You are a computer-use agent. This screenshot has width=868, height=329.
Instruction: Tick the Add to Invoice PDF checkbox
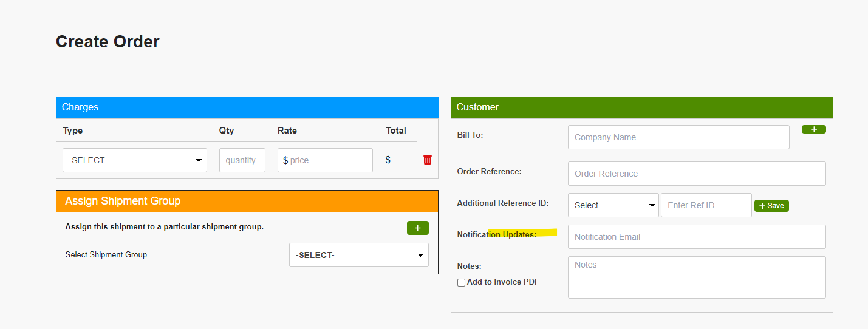[461, 282]
